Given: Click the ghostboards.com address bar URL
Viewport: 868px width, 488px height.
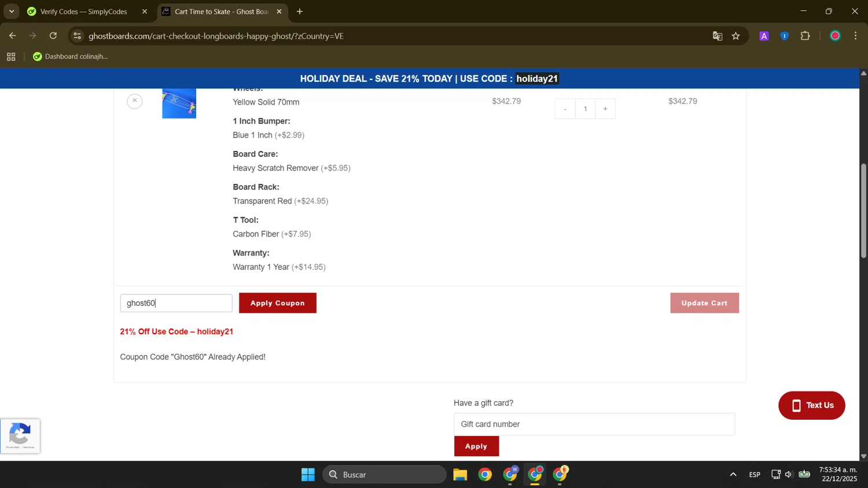Looking at the screenshot, I should tap(216, 36).
